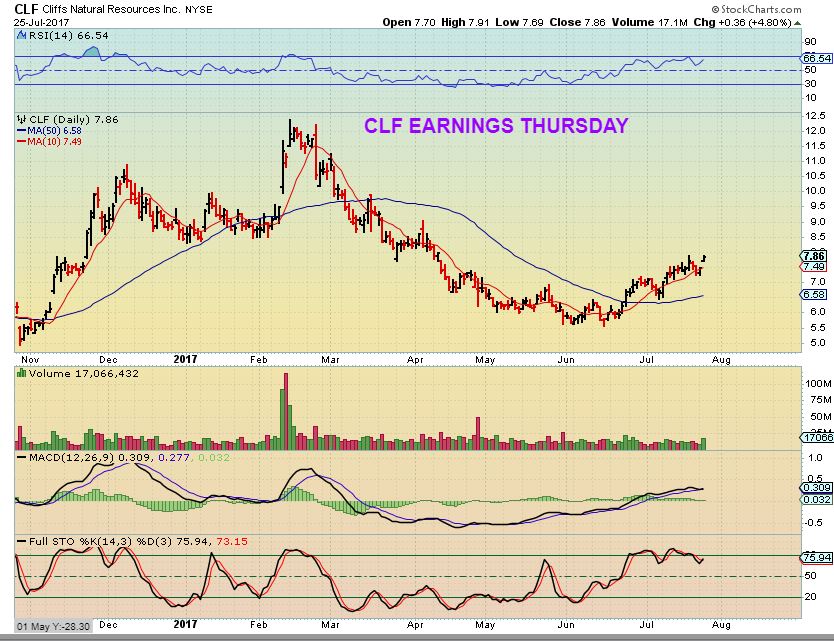Click the 100M label on volume axis
The width and height of the screenshot is (834, 641).
(x=819, y=384)
